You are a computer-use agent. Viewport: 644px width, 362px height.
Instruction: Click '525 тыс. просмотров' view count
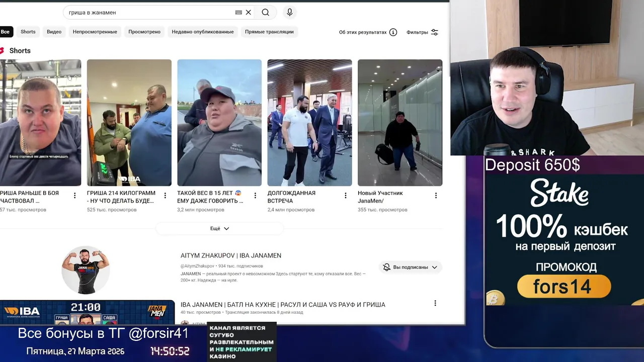(x=112, y=210)
